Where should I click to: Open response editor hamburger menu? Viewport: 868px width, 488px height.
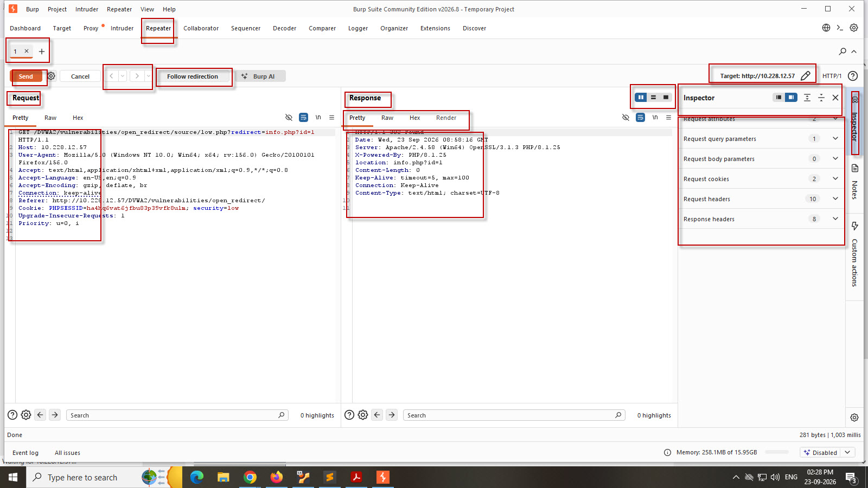668,117
